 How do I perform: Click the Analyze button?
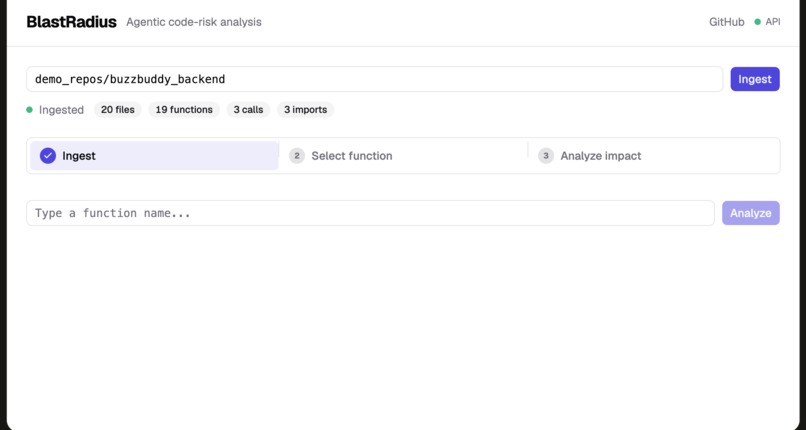click(x=750, y=213)
